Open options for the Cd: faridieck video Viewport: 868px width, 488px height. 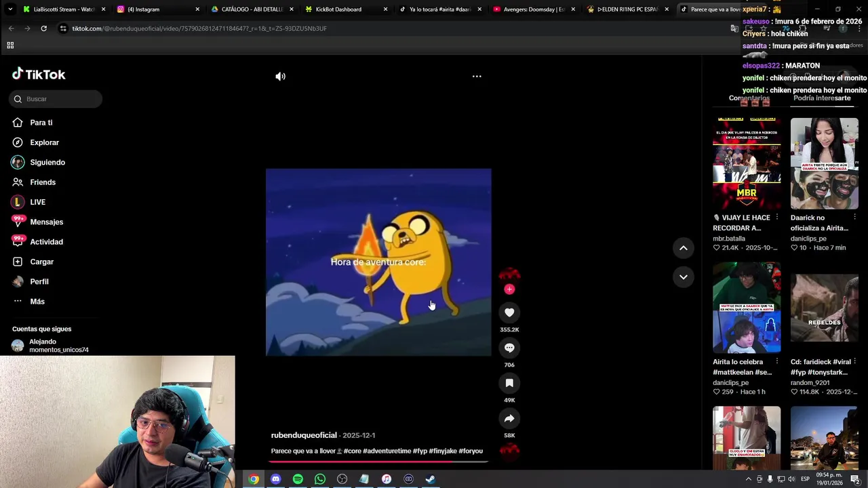tap(854, 362)
